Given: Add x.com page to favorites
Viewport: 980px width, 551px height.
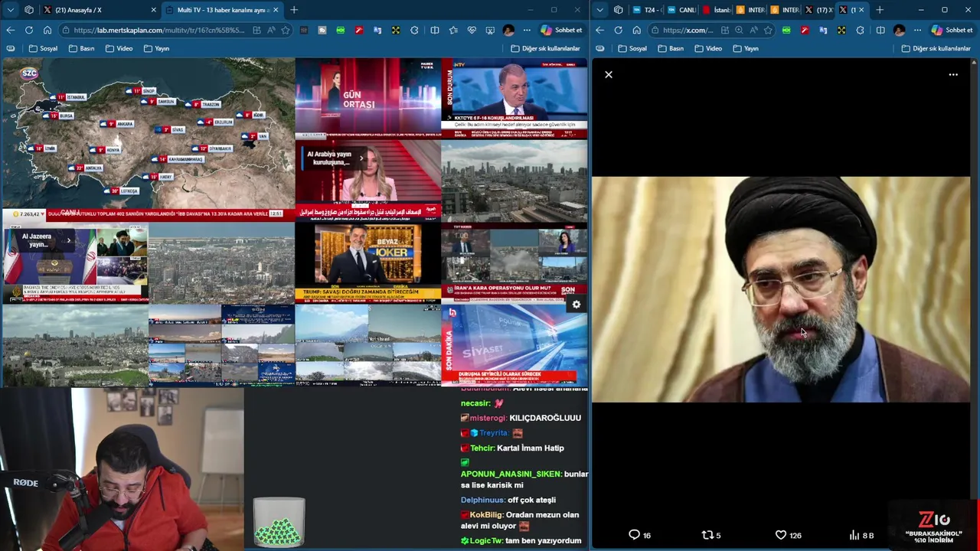Looking at the screenshot, I should [x=769, y=30].
